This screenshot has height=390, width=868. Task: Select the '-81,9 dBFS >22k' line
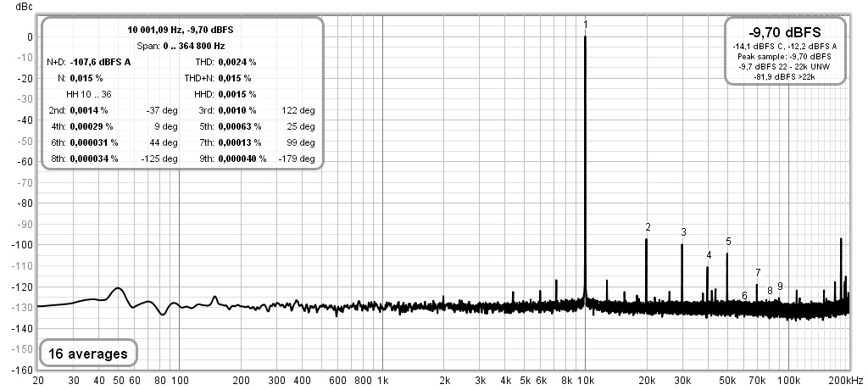tap(785, 76)
